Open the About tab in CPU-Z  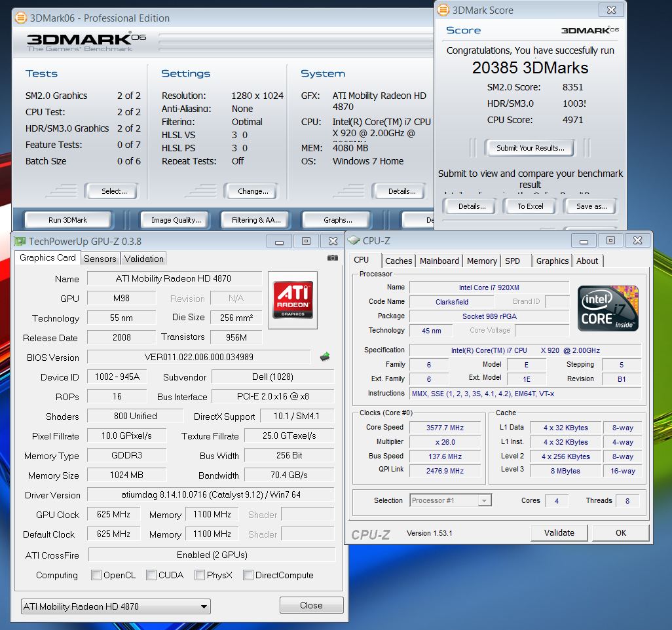(x=587, y=261)
